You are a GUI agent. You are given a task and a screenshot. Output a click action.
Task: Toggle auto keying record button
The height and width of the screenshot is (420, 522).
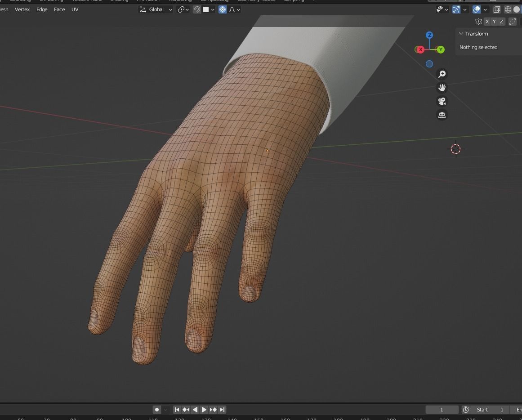pyautogui.click(x=157, y=409)
